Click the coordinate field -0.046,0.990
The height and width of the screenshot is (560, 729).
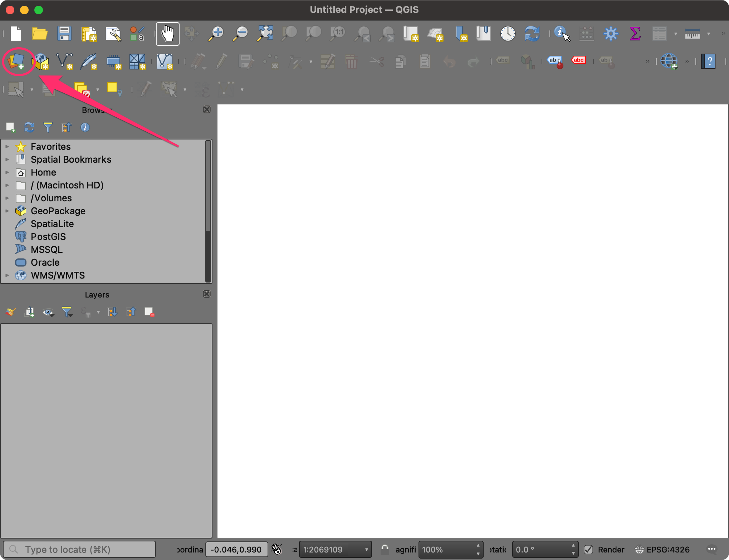(236, 549)
